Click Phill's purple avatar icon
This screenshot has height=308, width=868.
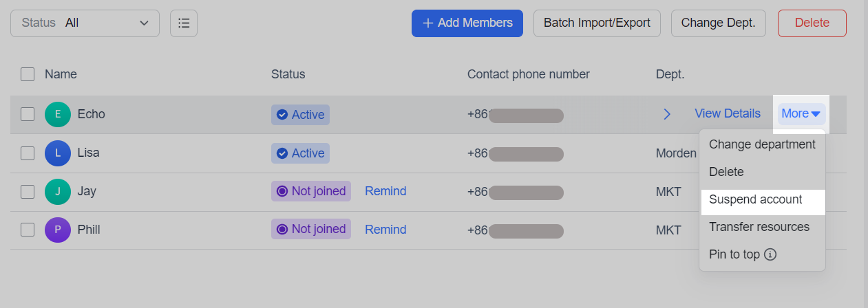pyautogui.click(x=58, y=230)
